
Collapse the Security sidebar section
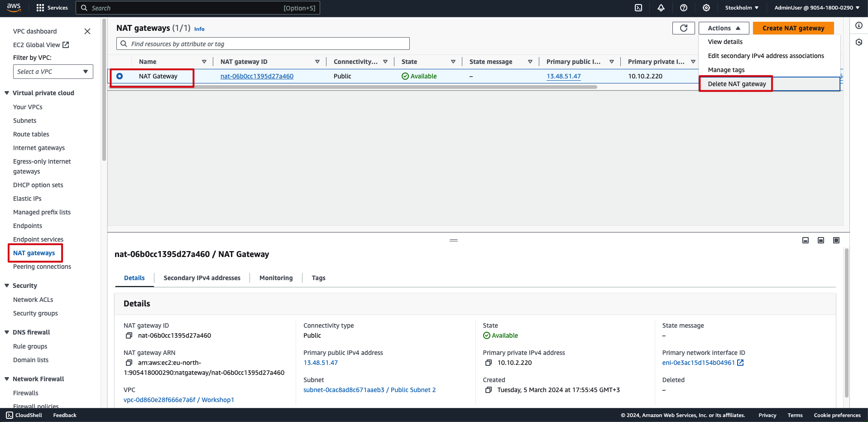click(7, 286)
